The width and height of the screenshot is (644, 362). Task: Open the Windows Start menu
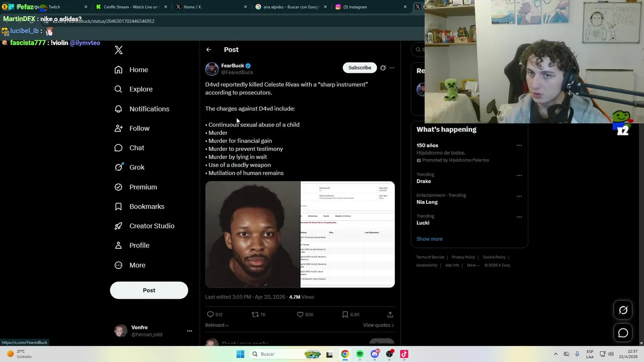(240, 354)
